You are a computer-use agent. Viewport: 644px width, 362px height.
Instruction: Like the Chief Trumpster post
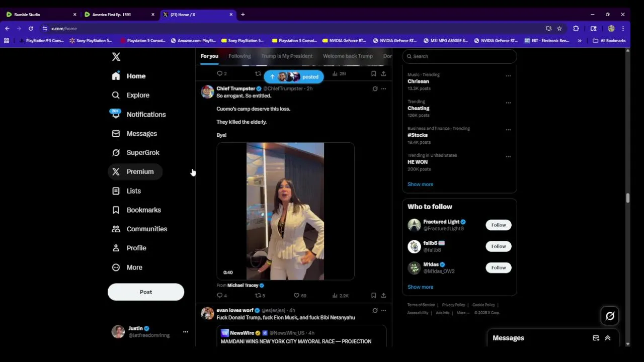point(300,296)
